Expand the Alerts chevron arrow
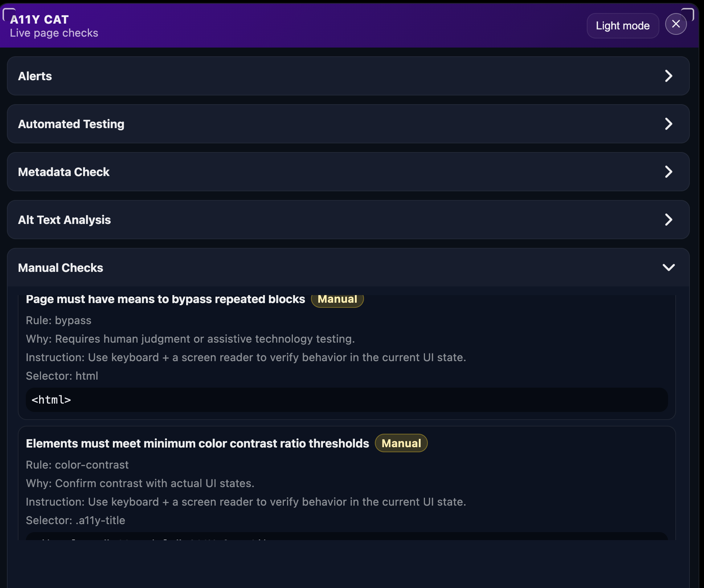 tap(668, 76)
